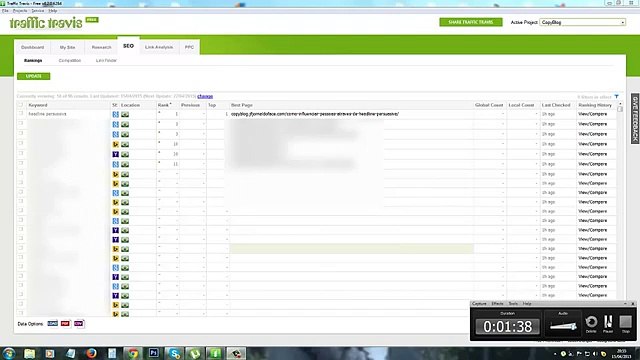This screenshot has width=640, height=360.
Task: Check the checkbox for the rank 11 row
Action: click(20, 163)
